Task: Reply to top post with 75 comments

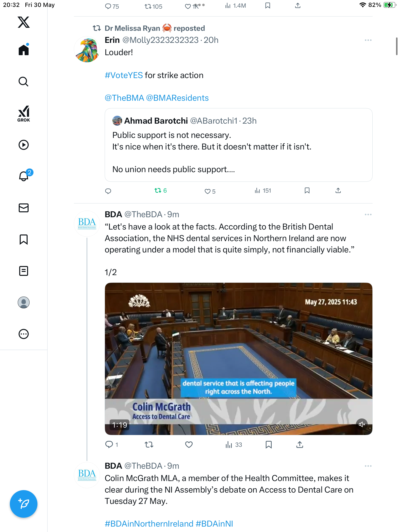Action: [x=112, y=6]
